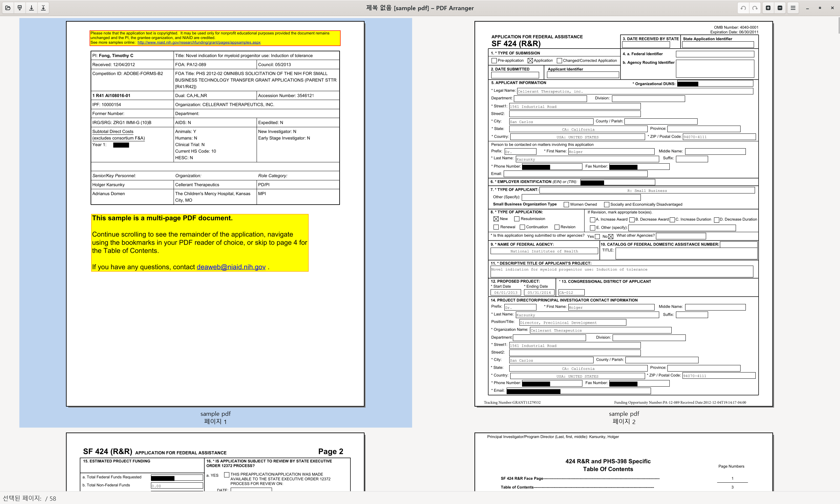Image resolution: width=840 pixels, height=504 pixels.
Task: Open a PDF file with the folder icon
Action: 8,8
